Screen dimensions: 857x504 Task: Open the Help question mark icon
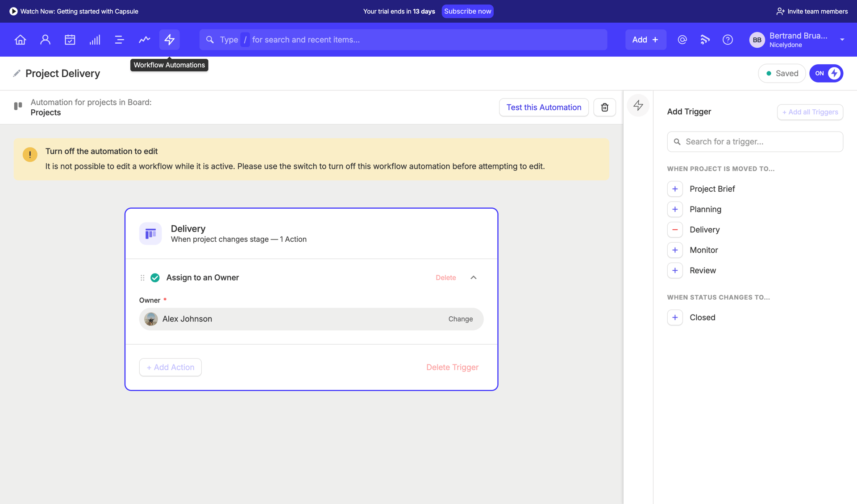[x=728, y=39]
